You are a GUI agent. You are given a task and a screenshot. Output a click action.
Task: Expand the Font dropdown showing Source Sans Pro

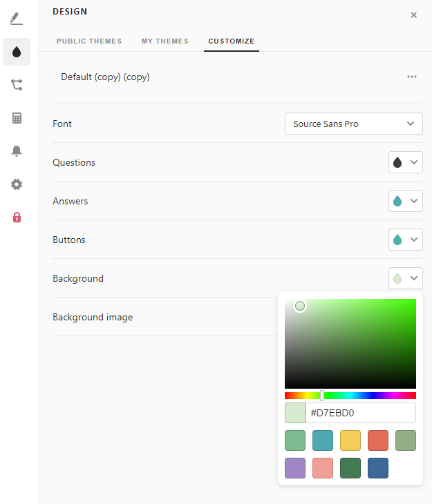pos(353,124)
